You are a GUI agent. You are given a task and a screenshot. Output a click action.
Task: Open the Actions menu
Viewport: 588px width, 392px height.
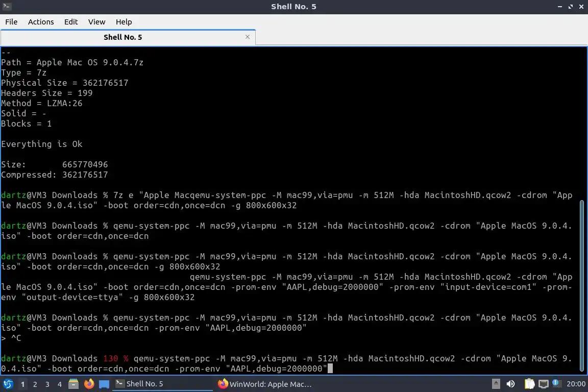(41, 22)
